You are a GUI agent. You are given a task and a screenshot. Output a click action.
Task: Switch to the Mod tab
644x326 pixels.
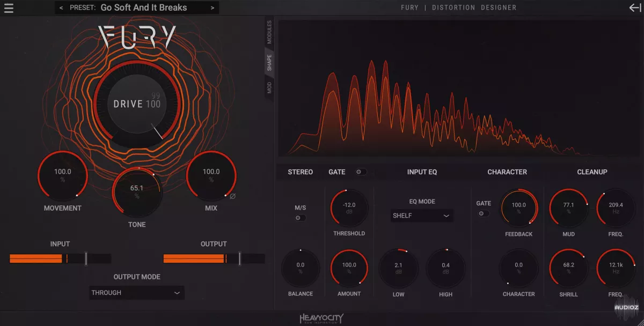point(269,87)
